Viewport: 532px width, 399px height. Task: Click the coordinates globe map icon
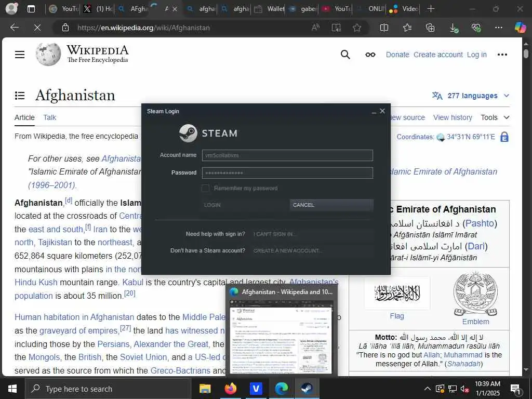coord(441,137)
